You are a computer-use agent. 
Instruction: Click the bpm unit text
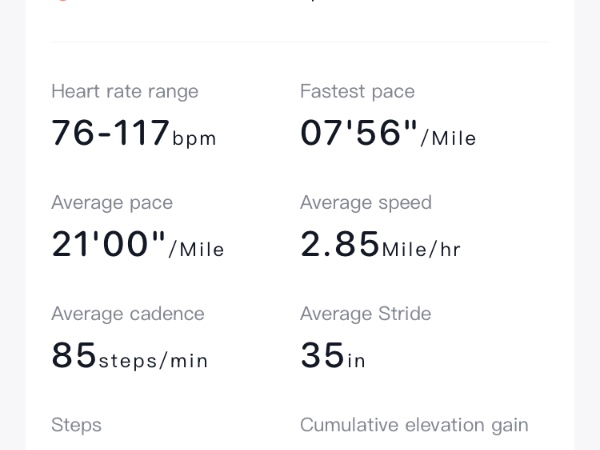[194, 139]
